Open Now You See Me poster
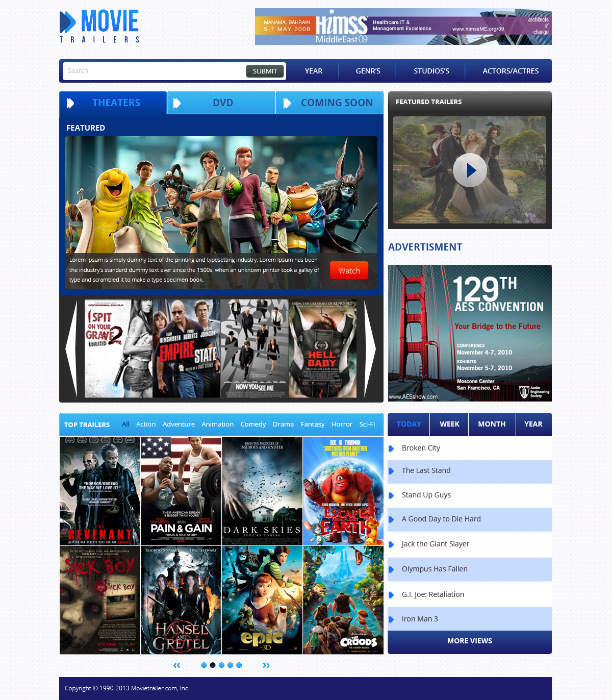 pyautogui.click(x=254, y=348)
